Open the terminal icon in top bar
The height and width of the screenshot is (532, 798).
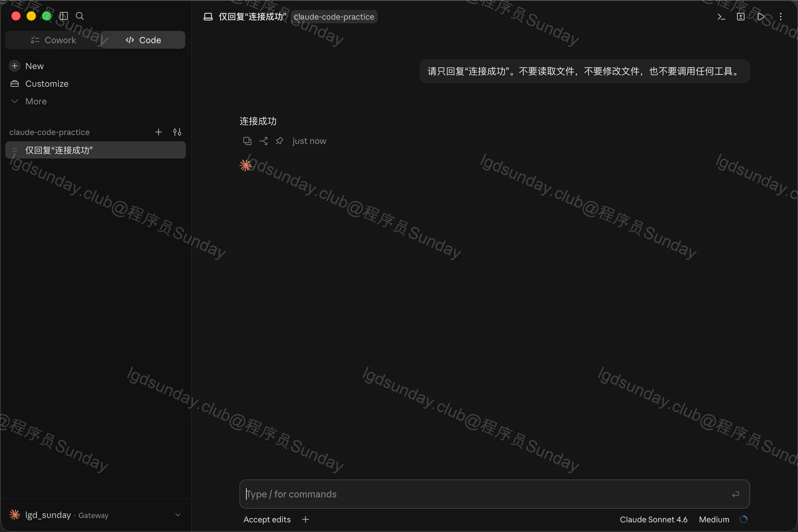(x=721, y=16)
